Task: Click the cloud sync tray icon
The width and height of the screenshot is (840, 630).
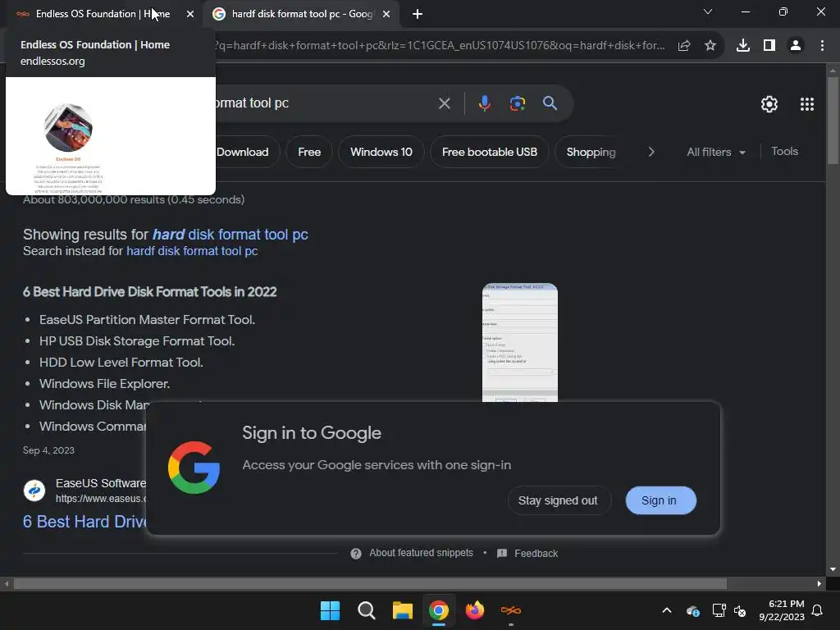Action: (x=692, y=610)
